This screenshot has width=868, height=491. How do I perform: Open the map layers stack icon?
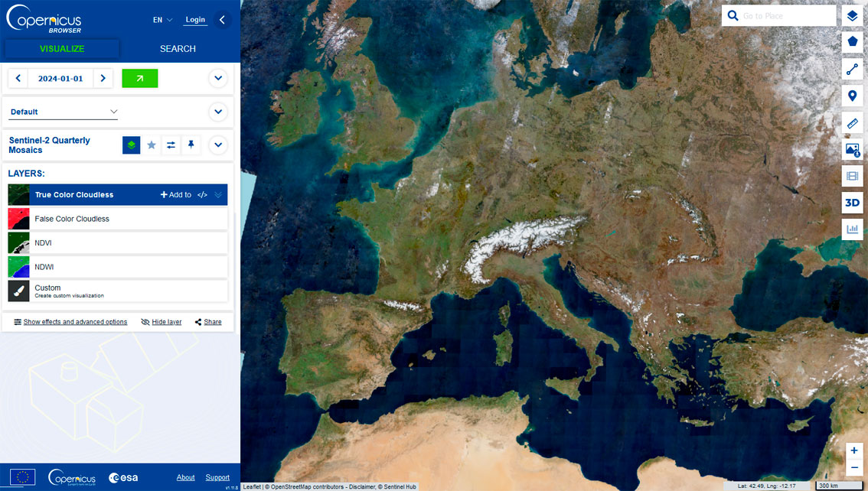(853, 16)
